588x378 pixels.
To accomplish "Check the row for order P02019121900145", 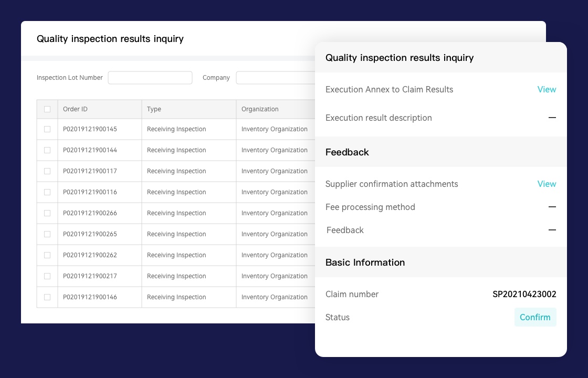I will 47,129.
